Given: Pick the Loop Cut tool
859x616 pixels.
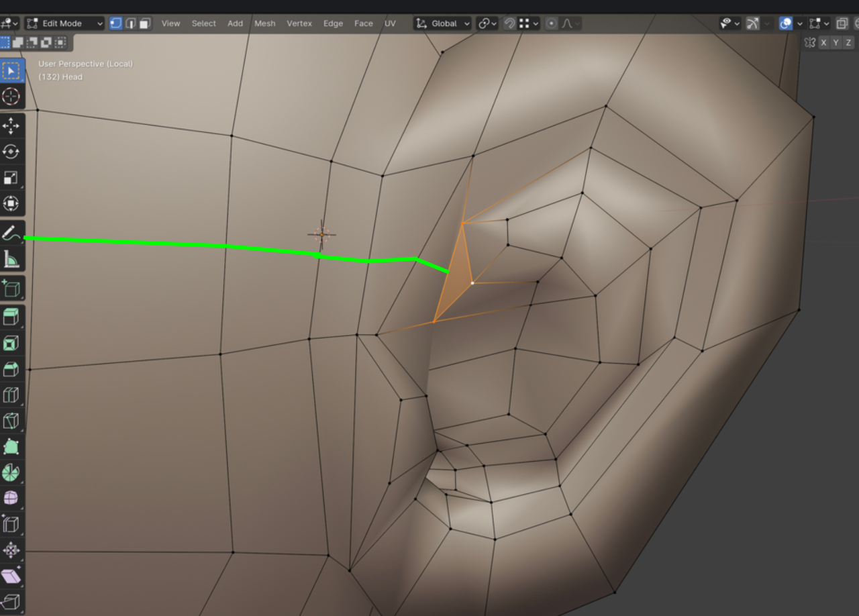Looking at the screenshot, I should pos(11,395).
